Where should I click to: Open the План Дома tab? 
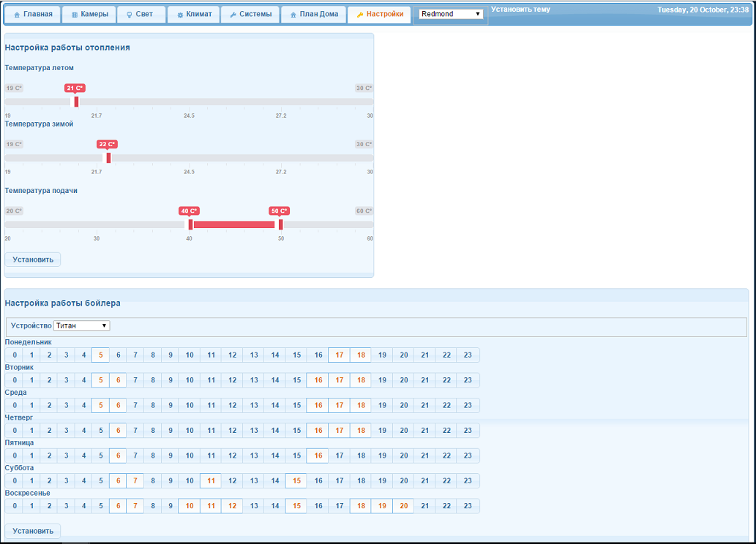point(315,15)
